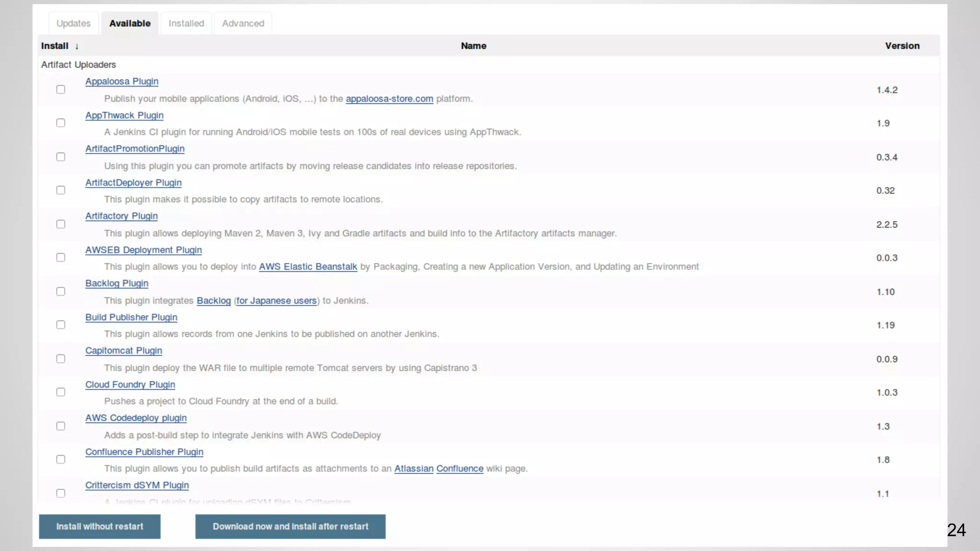Tick the AppThwack Plugin checkbox
980x551 pixels.
coord(61,123)
